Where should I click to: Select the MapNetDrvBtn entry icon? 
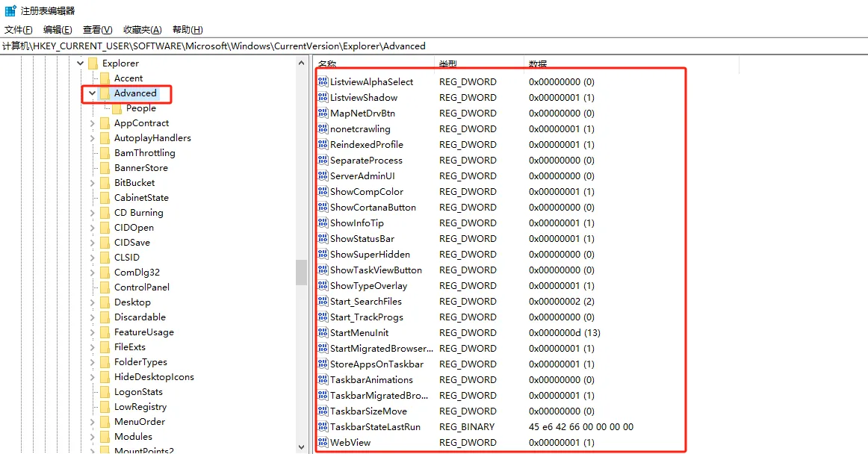pyautogui.click(x=323, y=113)
